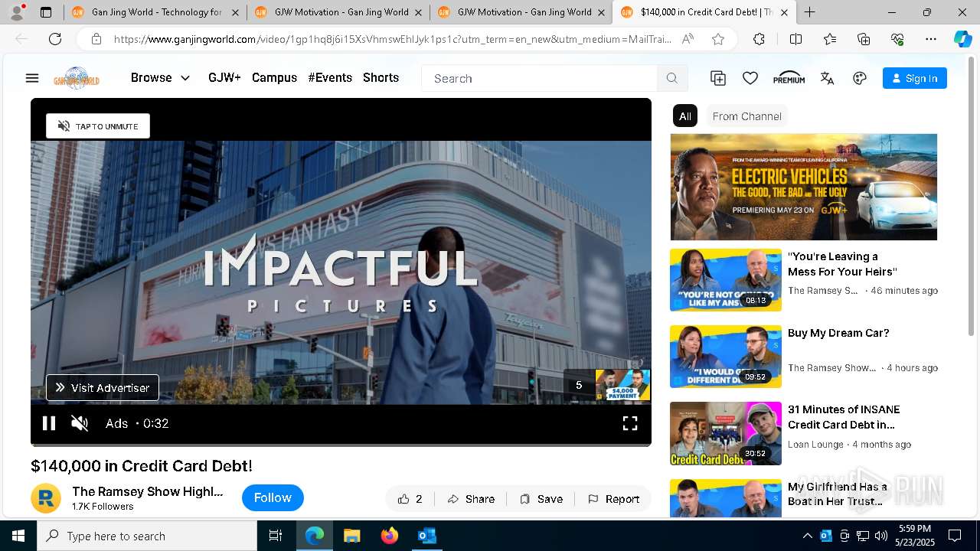Screen dimensions: 980x551
Task: Open tab actions menu icon
Action: (46, 12)
